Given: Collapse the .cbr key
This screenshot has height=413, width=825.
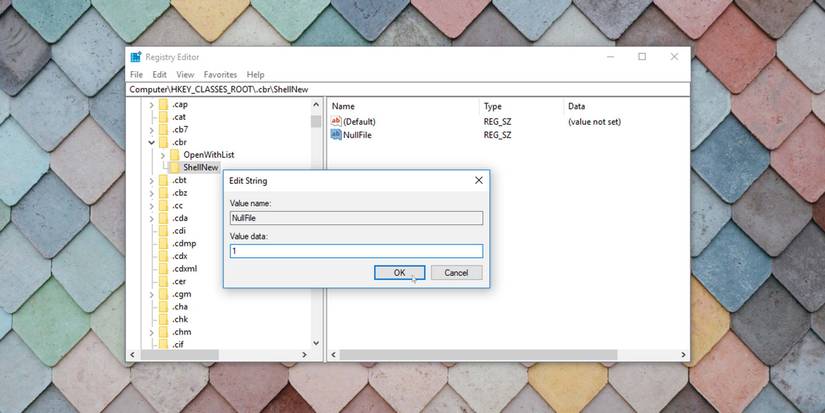Looking at the screenshot, I should pyautogui.click(x=152, y=143).
